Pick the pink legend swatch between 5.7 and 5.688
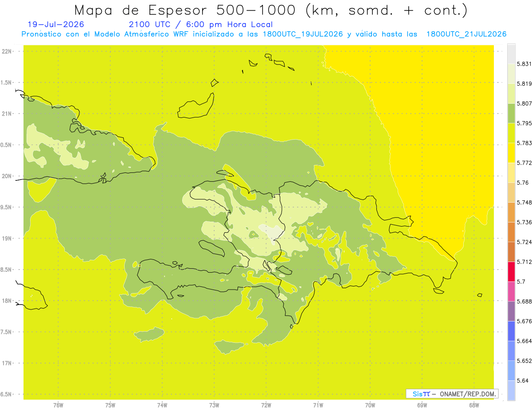The width and height of the screenshot is (532, 411). 511,291
